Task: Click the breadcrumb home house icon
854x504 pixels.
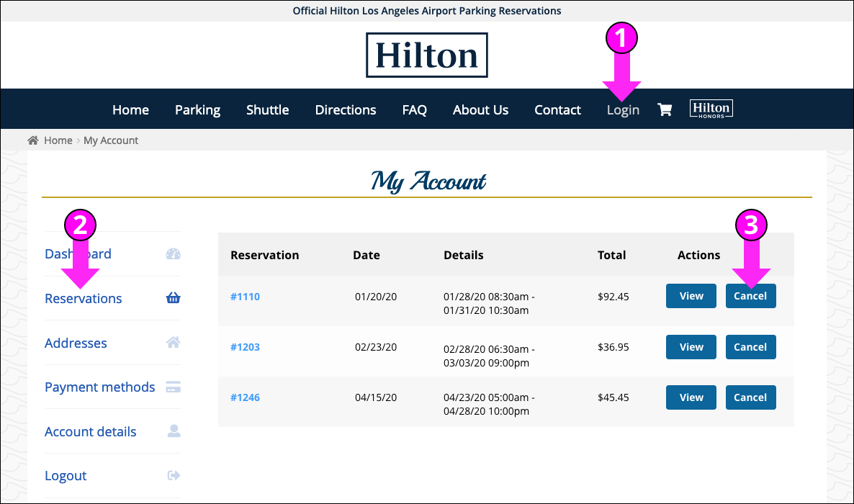Action: (x=33, y=140)
